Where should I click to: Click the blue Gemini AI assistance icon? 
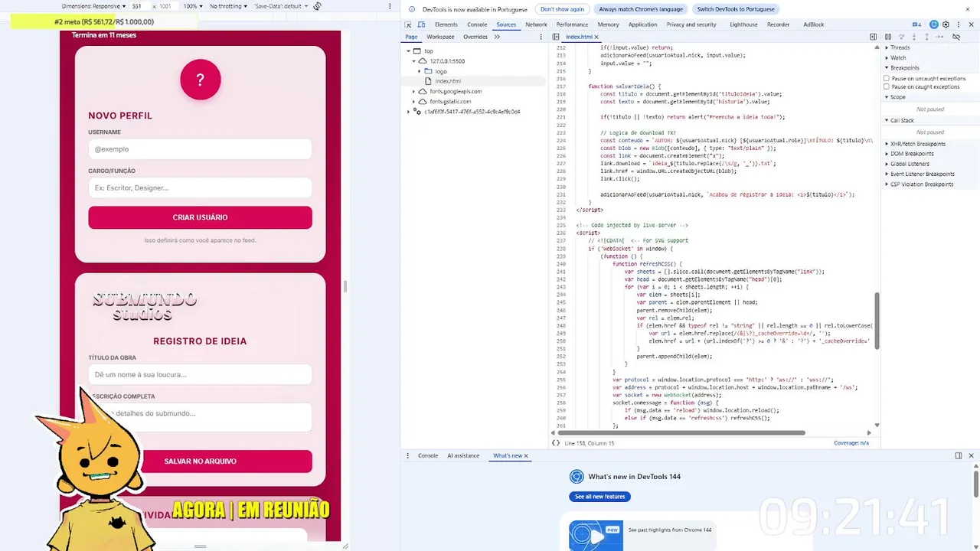point(934,24)
